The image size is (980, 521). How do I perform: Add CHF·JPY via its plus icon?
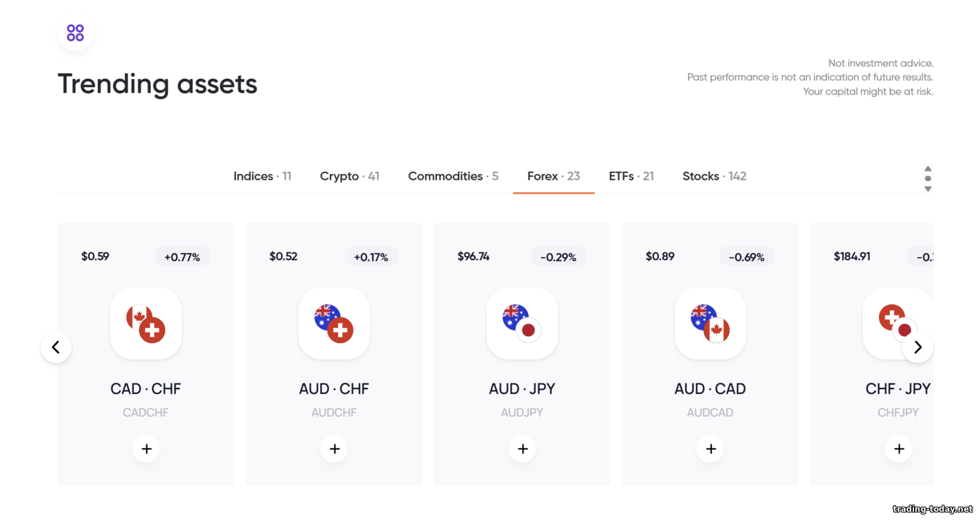coord(898,449)
